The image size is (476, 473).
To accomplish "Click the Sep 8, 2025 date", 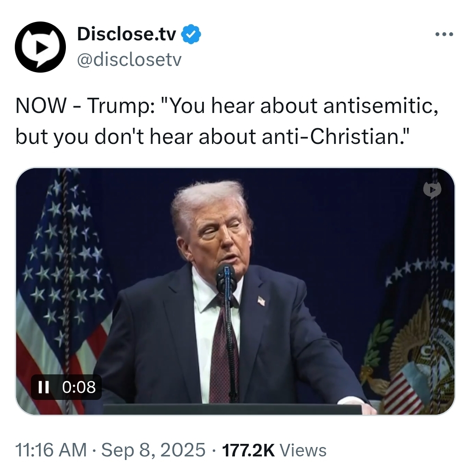I will point(153,450).
